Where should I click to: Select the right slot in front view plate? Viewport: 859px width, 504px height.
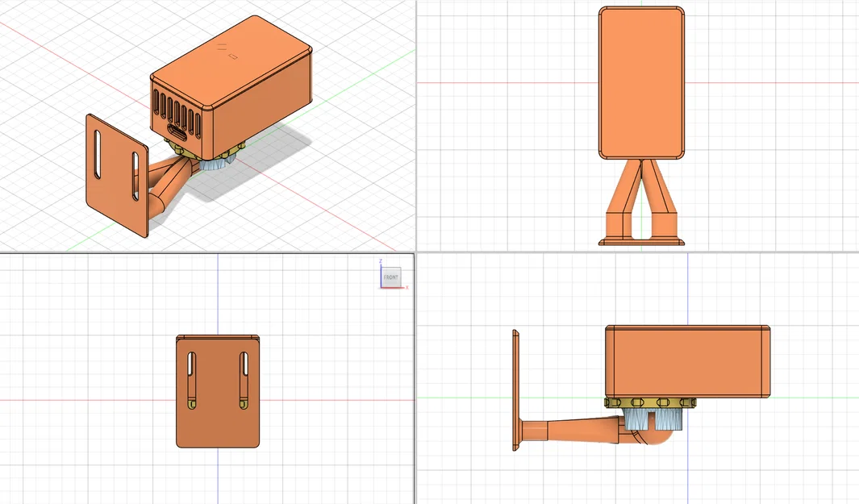point(244,380)
